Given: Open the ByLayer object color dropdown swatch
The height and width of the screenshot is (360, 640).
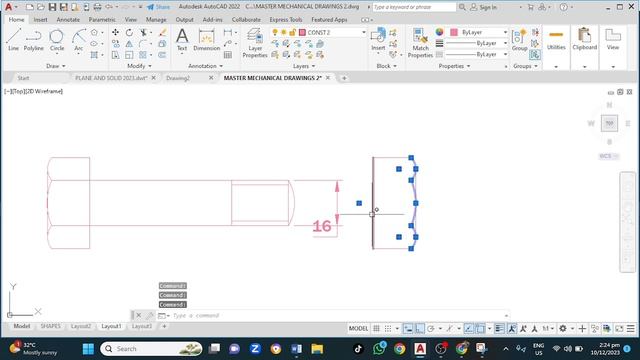Looking at the screenshot, I should (454, 32).
